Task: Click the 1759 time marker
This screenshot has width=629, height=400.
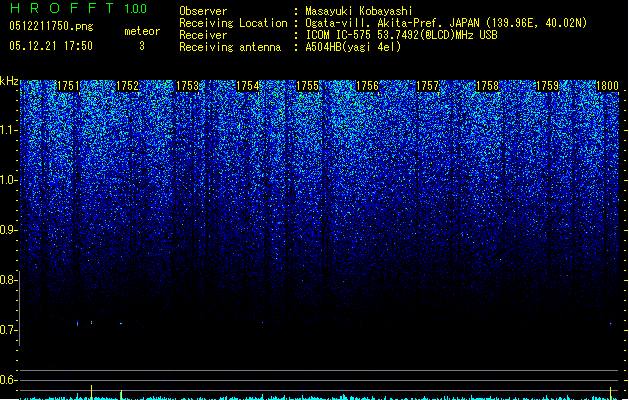Action: click(x=548, y=86)
